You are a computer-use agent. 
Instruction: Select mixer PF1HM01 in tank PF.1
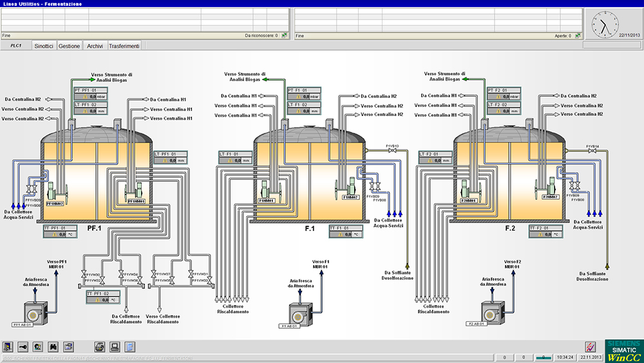coord(135,192)
